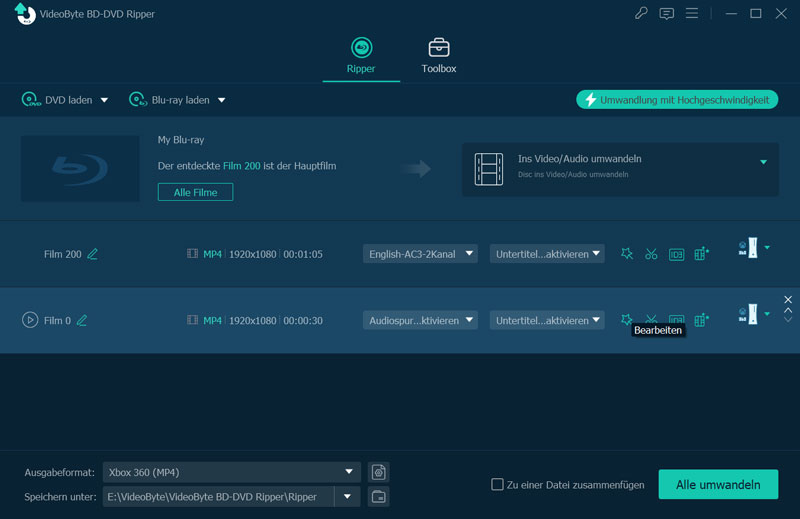
Task: Click the VideoByte app logo
Action: click(x=25, y=13)
